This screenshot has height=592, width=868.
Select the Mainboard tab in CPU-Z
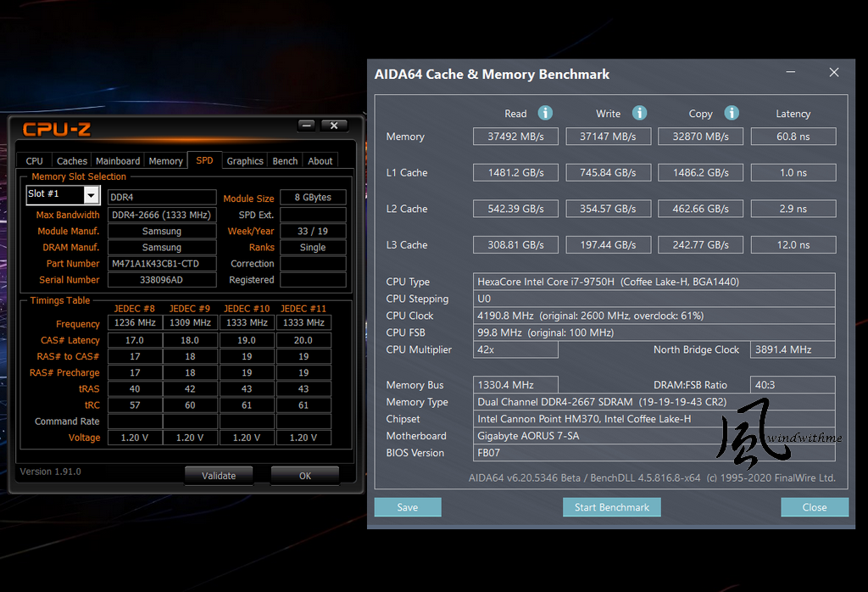(118, 160)
